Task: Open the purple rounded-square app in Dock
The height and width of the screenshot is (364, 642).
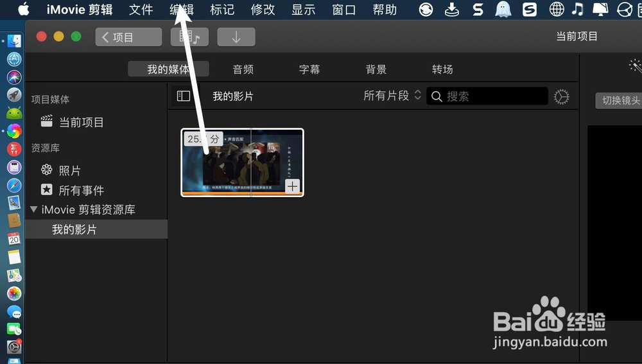Action: tap(14, 167)
